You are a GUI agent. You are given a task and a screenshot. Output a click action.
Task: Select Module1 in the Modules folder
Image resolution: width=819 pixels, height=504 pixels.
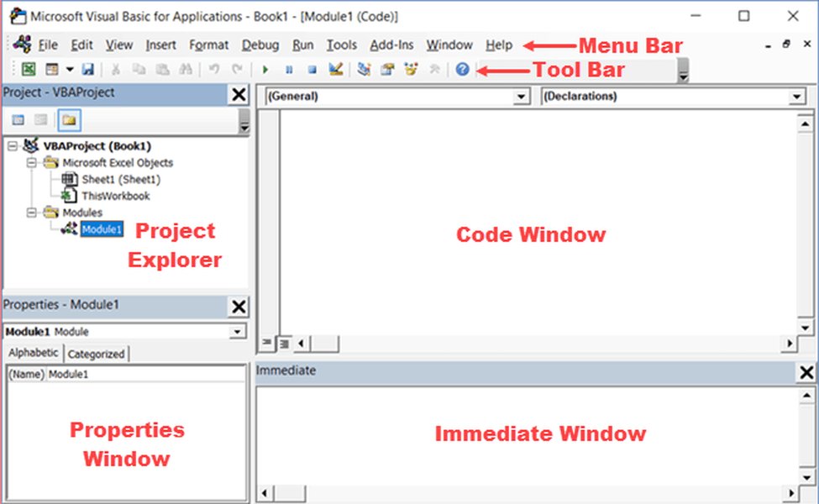(102, 228)
